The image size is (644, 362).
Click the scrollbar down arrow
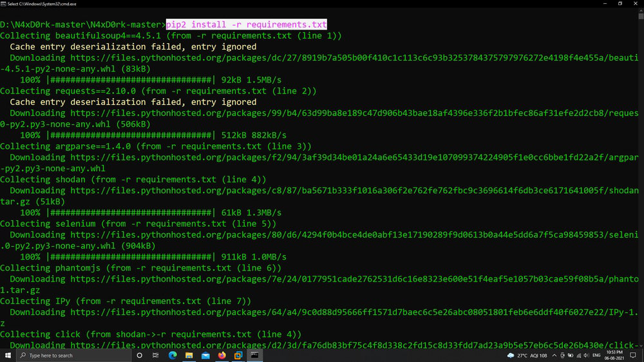641,345
